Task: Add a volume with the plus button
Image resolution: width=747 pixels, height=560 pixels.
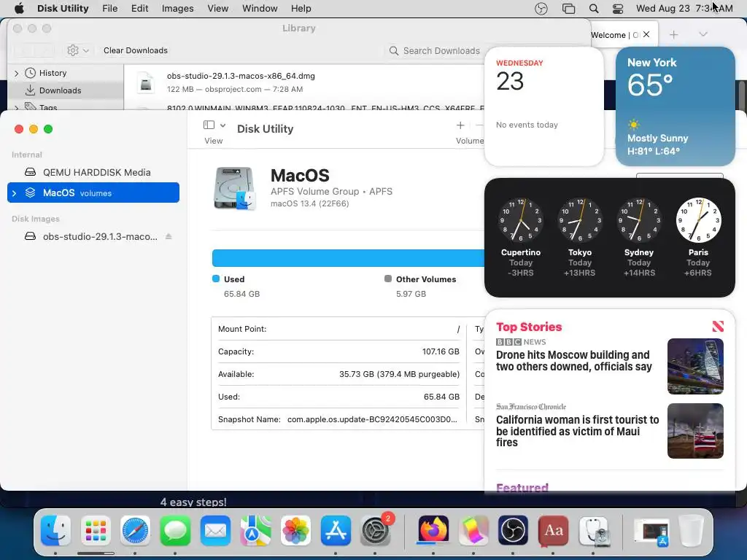Action: (x=460, y=125)
